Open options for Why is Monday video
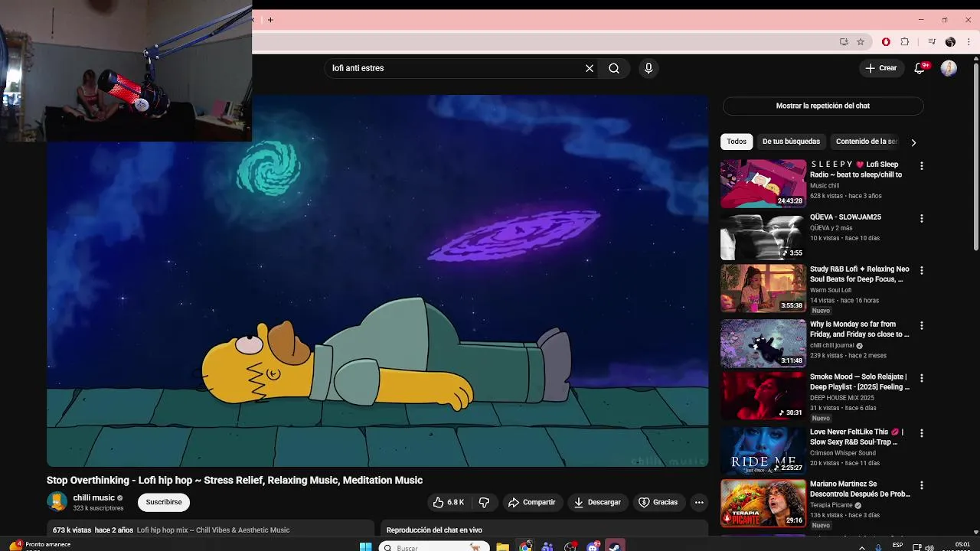Screen dimensions: 980x551 tap(922, 325)
